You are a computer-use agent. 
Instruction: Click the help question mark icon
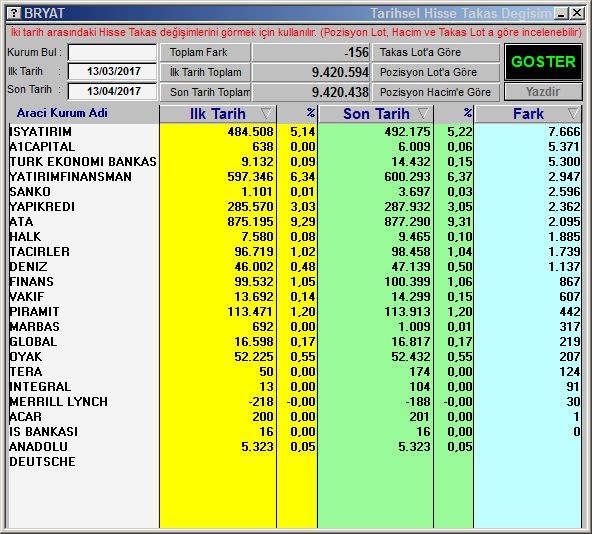tap(14, 13)
